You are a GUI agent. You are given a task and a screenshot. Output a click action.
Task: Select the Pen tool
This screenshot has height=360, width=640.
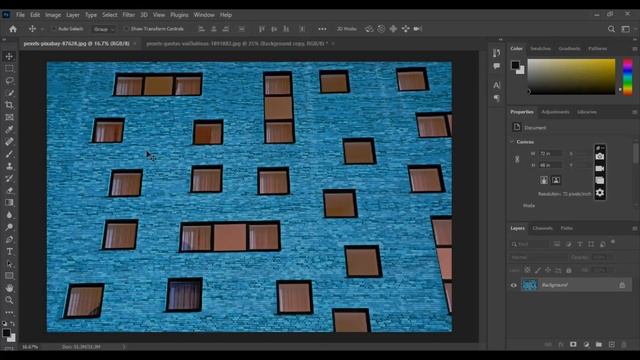point(9,240)
